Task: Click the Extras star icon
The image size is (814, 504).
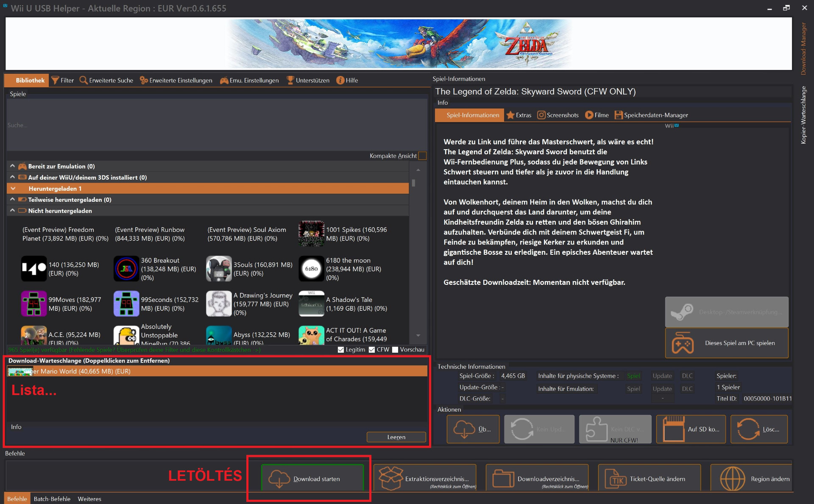Action: [x=510, y=115]
